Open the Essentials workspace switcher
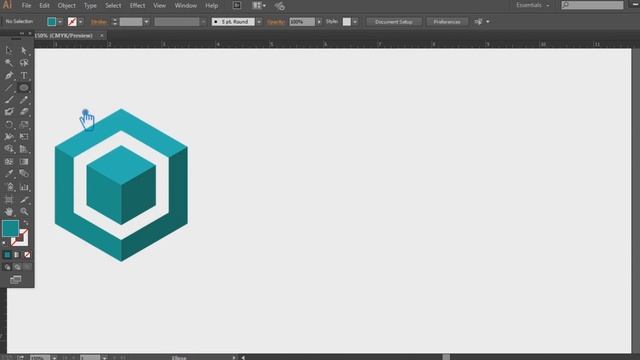 (533, 5)
